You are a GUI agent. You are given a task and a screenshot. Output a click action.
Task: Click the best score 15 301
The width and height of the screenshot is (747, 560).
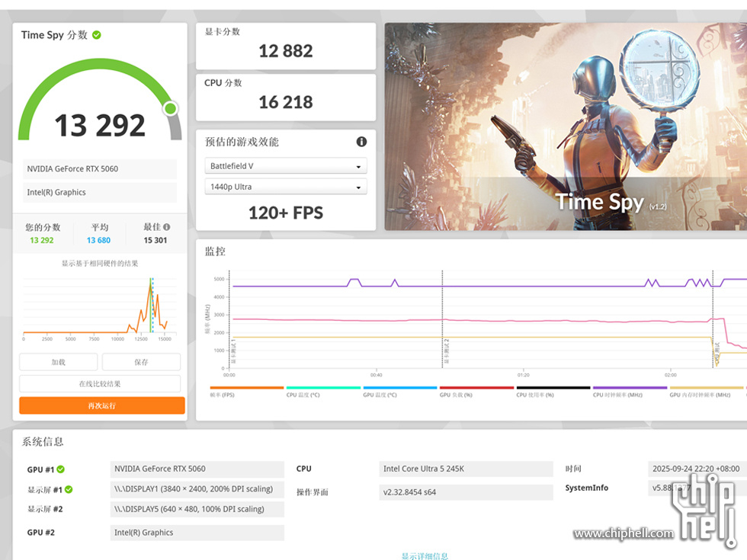click(155, 241)
